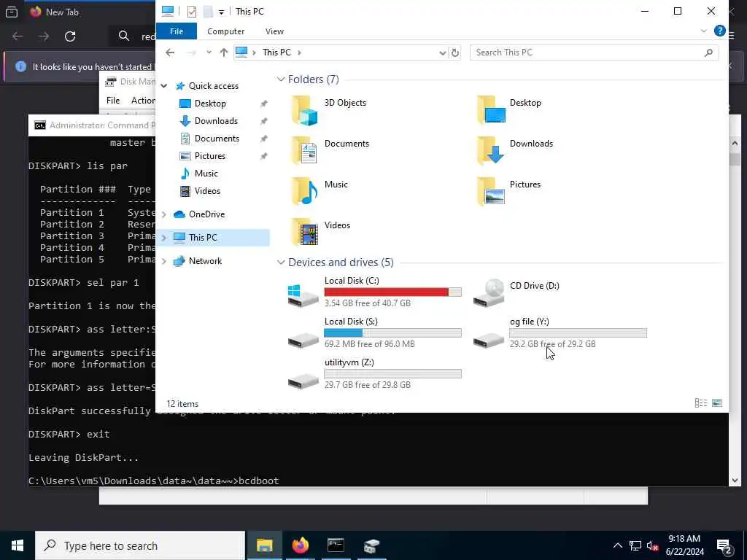747x560 pixels.
Task: Select the Local Disk (C:) drive
Action: point(374,292)
